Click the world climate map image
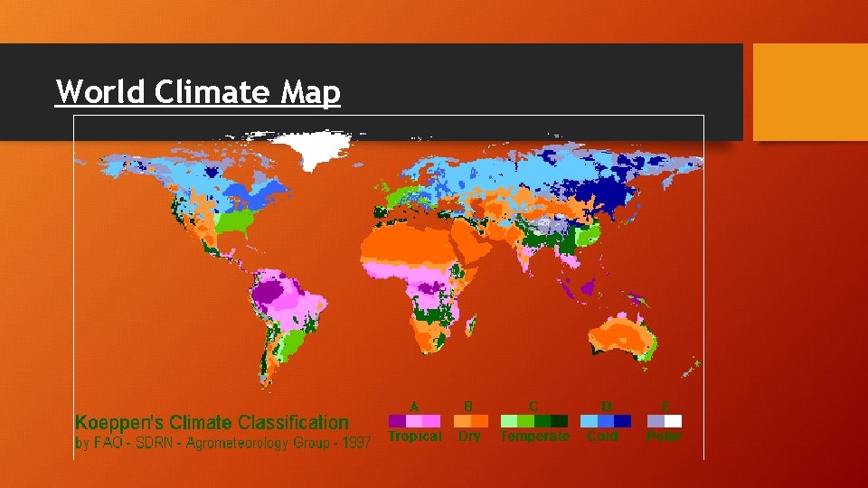 [x=389, y=287]
